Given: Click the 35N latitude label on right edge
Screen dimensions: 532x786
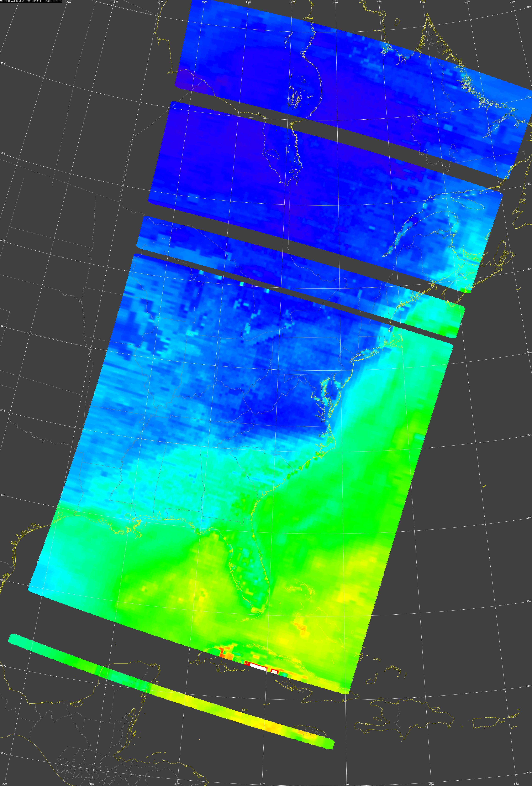Looking at the screenshot, I should 529,435.
